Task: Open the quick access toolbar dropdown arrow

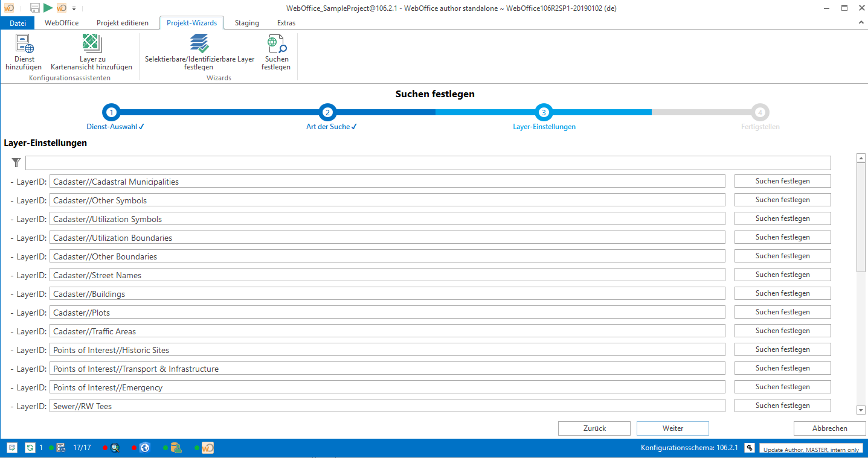Action: click(73, 8)
